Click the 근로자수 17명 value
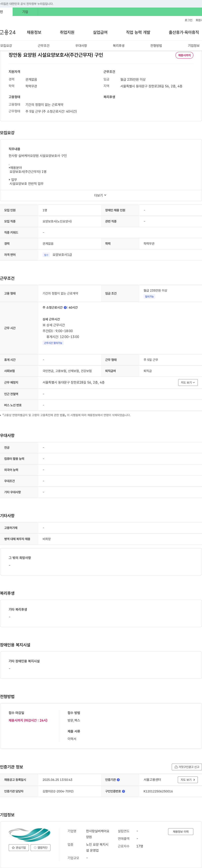 pos(140,846)
